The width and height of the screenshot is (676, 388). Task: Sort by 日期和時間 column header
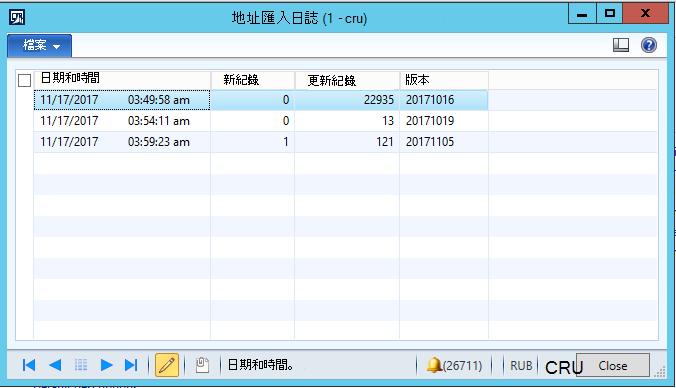[x=122, y=79]
